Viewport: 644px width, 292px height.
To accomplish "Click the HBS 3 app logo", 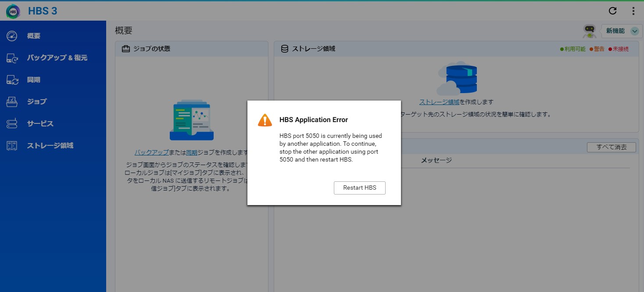I will click(x=13, y=11).
